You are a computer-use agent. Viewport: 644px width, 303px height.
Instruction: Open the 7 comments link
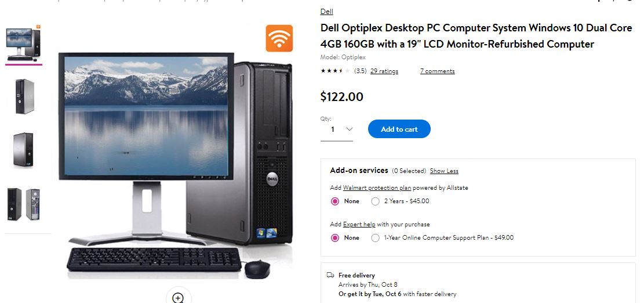point(438,71)
